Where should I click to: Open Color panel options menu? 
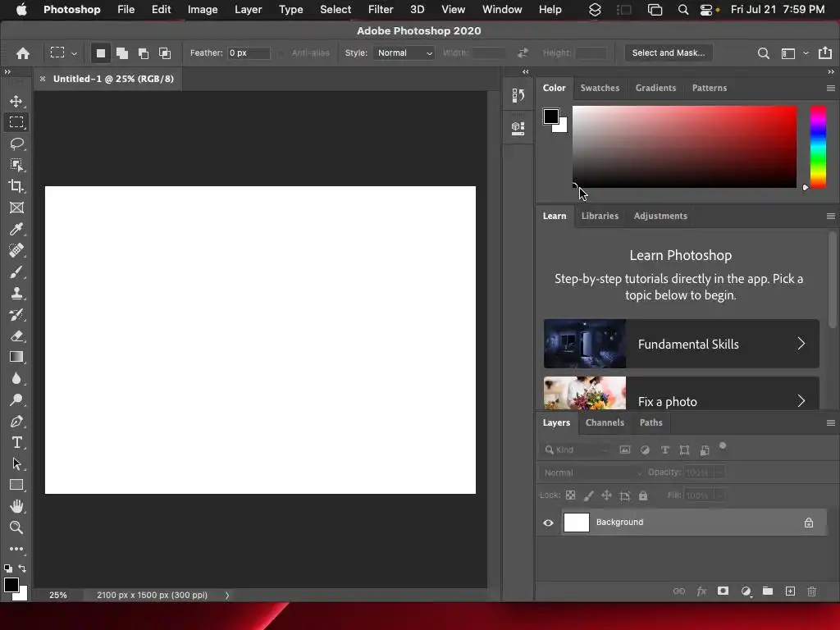coord(831,88)
